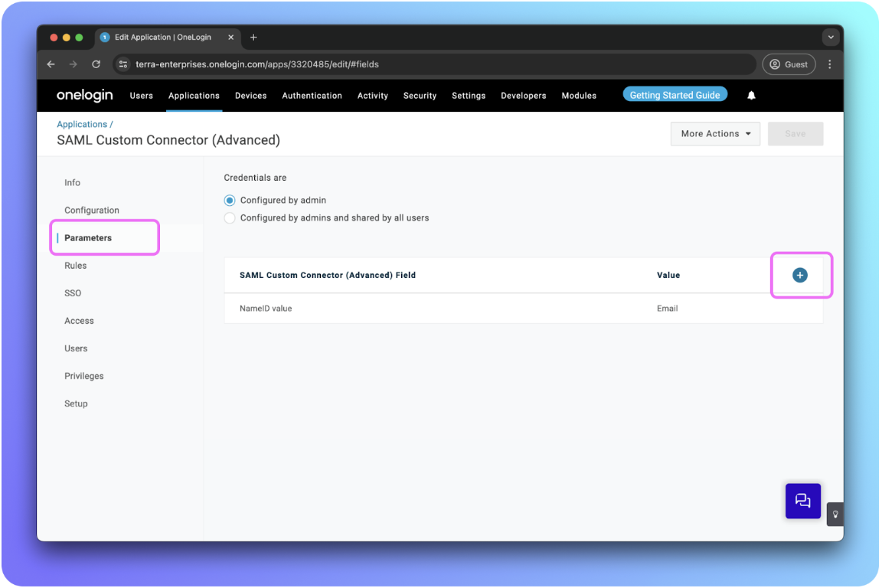Click the browser forward arrow
Screen dimensions: 882x588
click(x=73, y=64)
